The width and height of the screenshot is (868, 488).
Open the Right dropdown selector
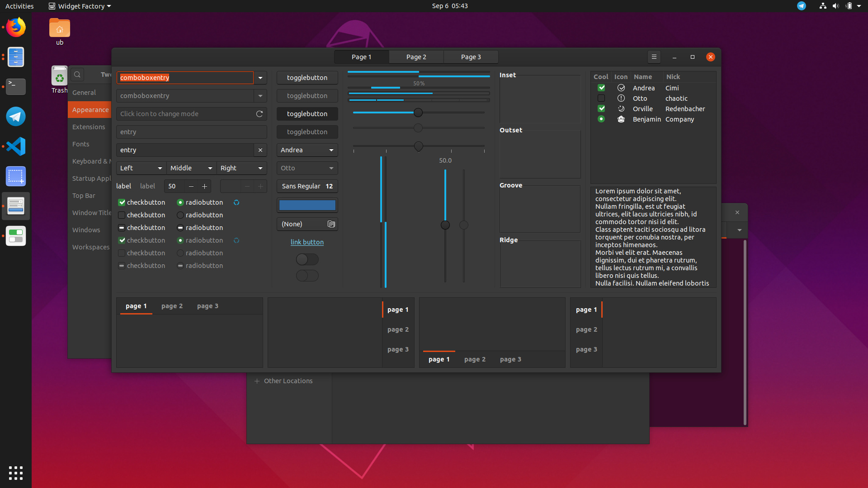point(241,168)
